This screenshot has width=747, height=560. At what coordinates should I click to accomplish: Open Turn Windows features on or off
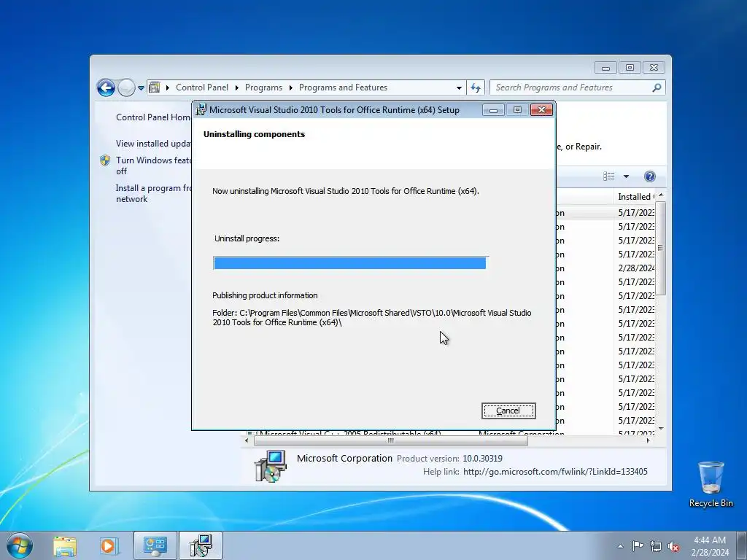(153, 166)
